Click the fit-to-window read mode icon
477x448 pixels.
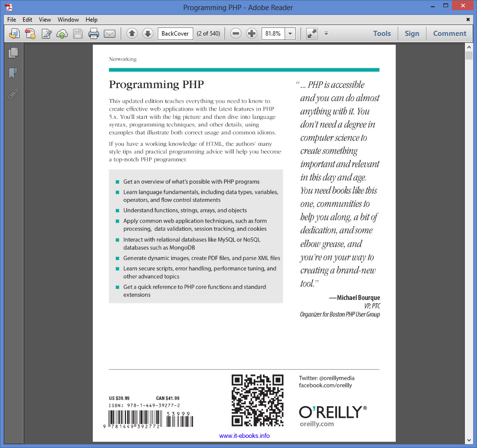coord(312,34)
